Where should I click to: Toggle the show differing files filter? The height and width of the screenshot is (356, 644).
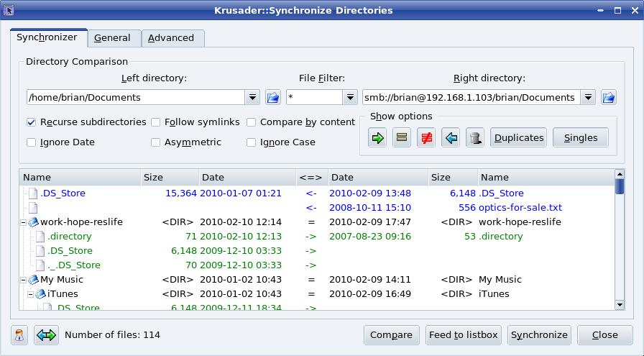tap(426, 137)
